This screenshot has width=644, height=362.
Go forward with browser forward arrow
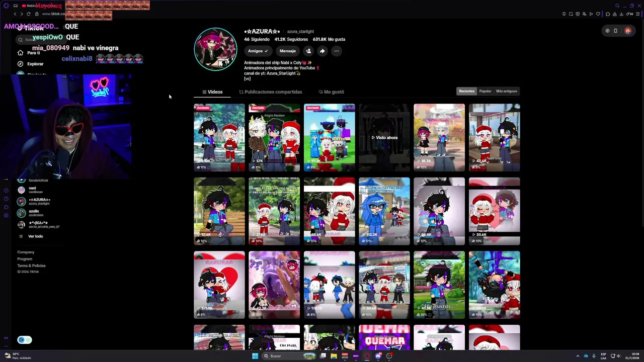point(22,14)
